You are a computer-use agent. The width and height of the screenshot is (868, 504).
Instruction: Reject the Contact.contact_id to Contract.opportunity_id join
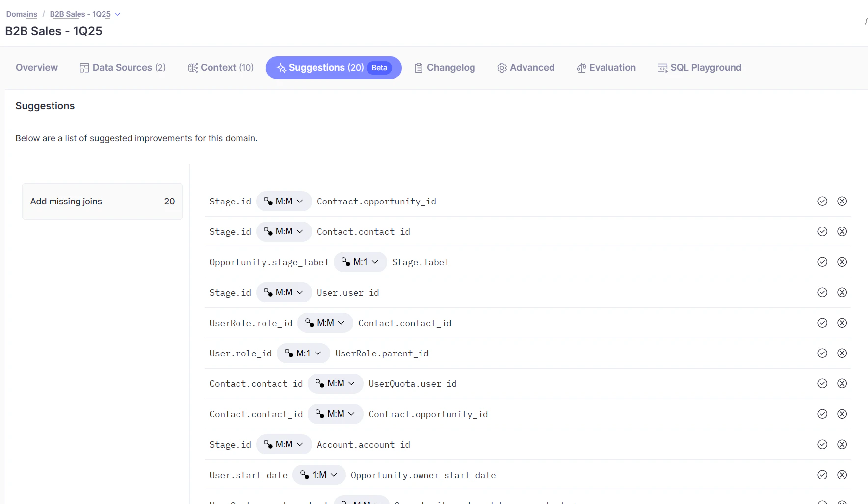click(842, 414)
